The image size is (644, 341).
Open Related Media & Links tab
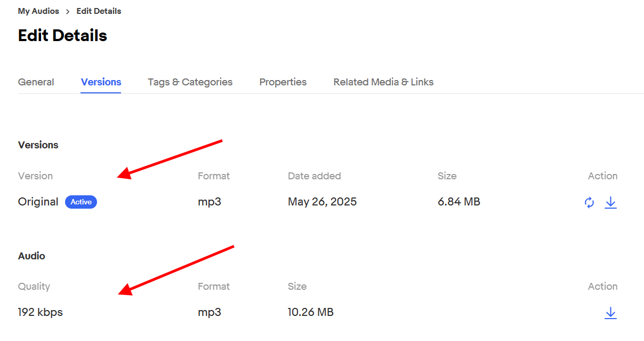point(383,82)
